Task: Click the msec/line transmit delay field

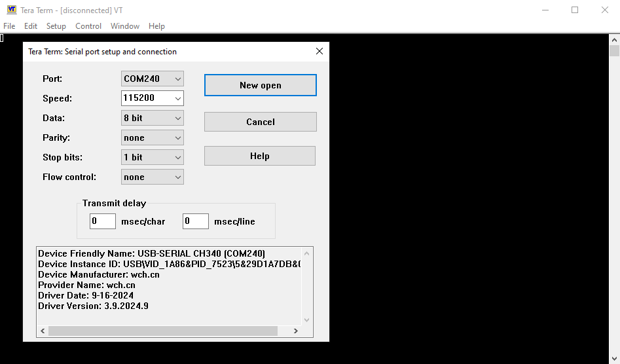Action: (x=195, y=221)
